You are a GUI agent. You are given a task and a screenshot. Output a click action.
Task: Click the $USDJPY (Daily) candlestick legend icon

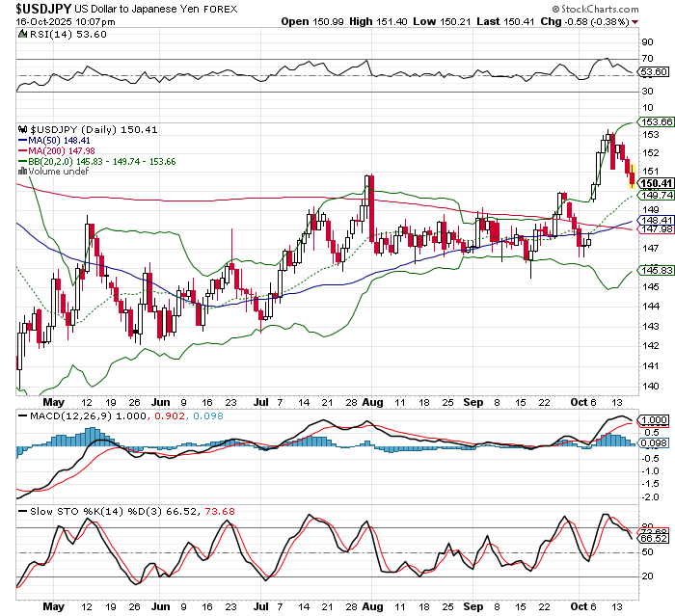(x=24, y=128)
